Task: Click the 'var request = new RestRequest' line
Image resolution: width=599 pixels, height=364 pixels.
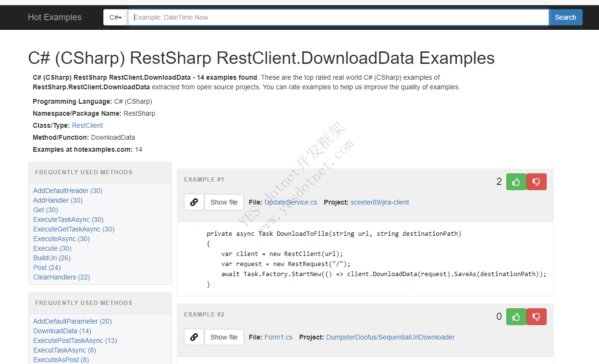Action: click(x=286, y=264)
